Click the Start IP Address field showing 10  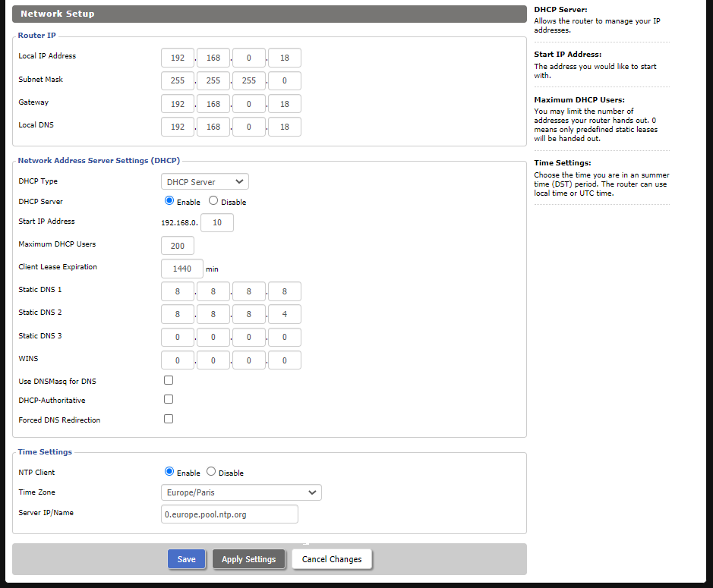[x=217, y=222]
